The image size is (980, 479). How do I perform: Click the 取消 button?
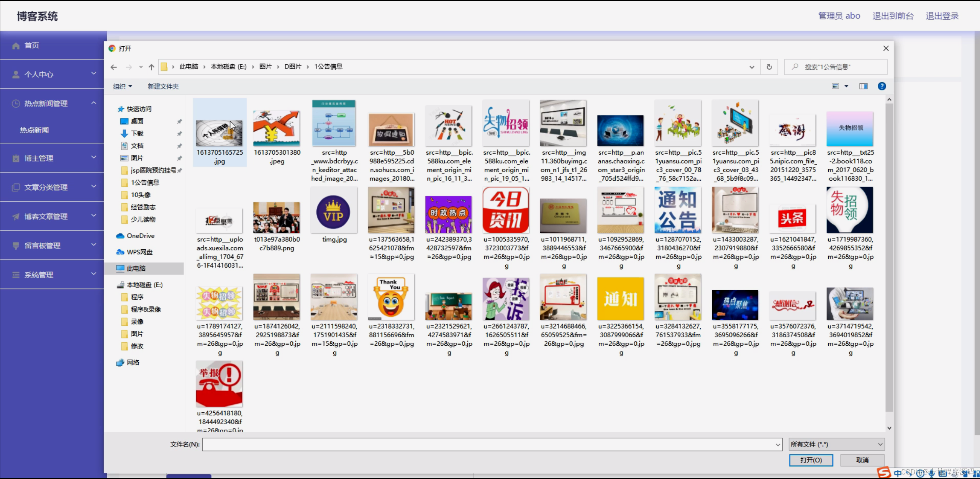click(x=862, y=460)
